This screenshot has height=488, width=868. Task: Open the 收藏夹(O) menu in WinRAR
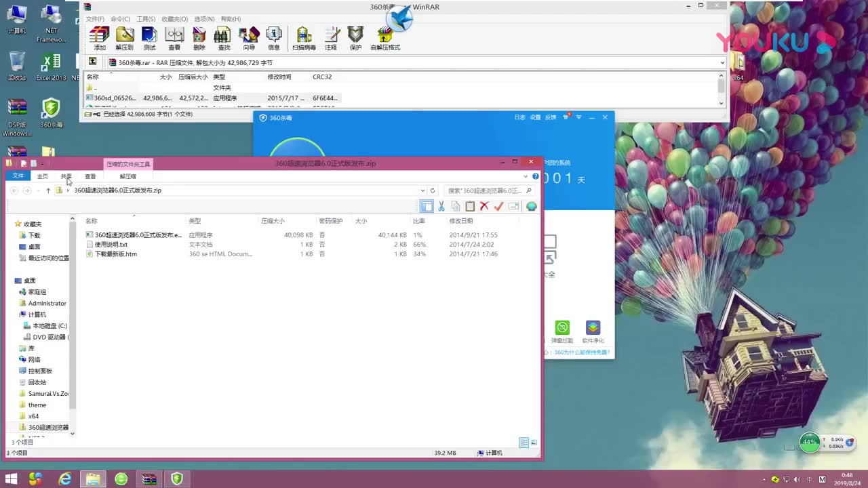click(174, 19)
